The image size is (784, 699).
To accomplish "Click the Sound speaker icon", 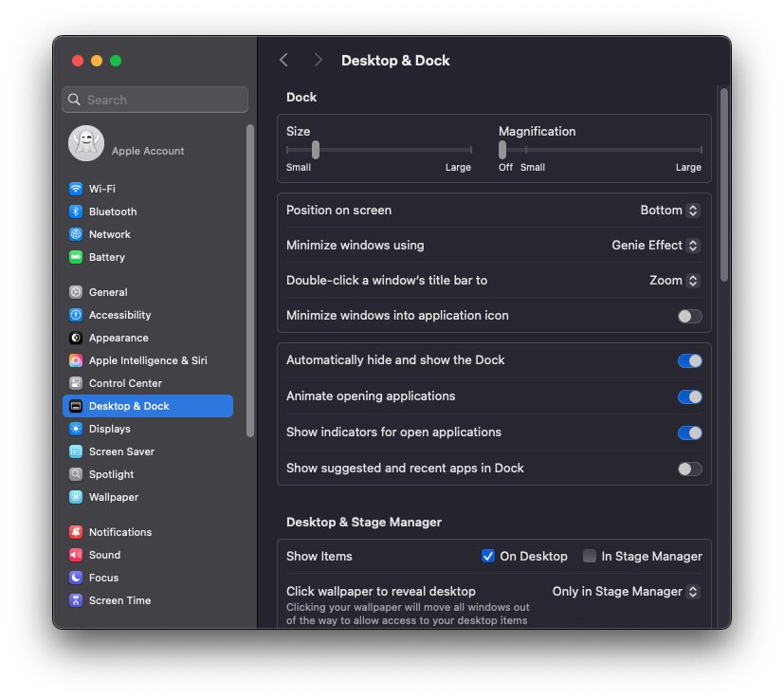I will pos(76,555).
